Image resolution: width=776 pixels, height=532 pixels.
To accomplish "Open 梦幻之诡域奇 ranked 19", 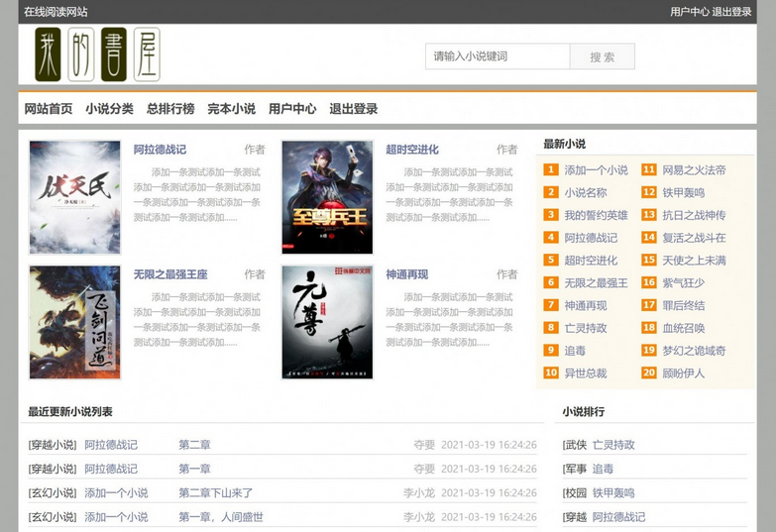I will click(x=694, y=351).
